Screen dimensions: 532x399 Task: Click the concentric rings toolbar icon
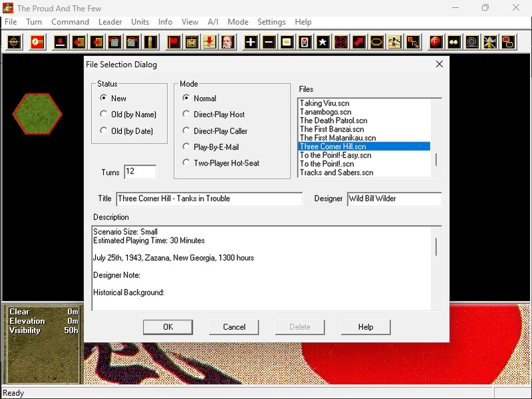(x=472, y=42)
